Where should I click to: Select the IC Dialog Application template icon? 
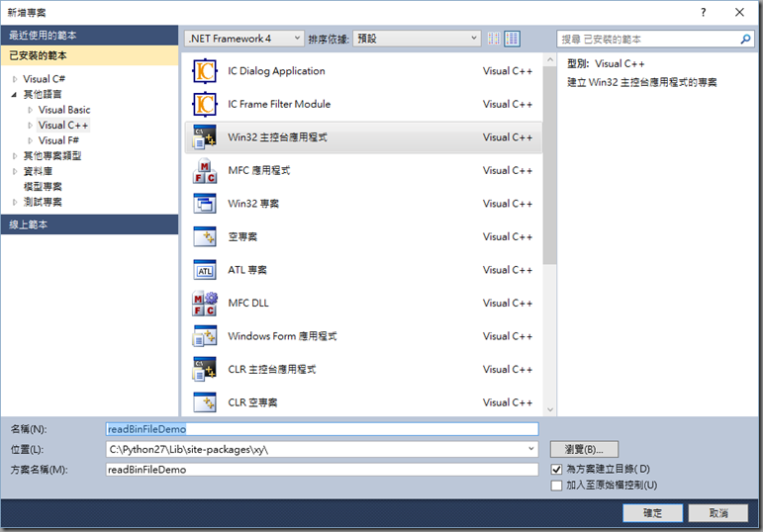205,71
